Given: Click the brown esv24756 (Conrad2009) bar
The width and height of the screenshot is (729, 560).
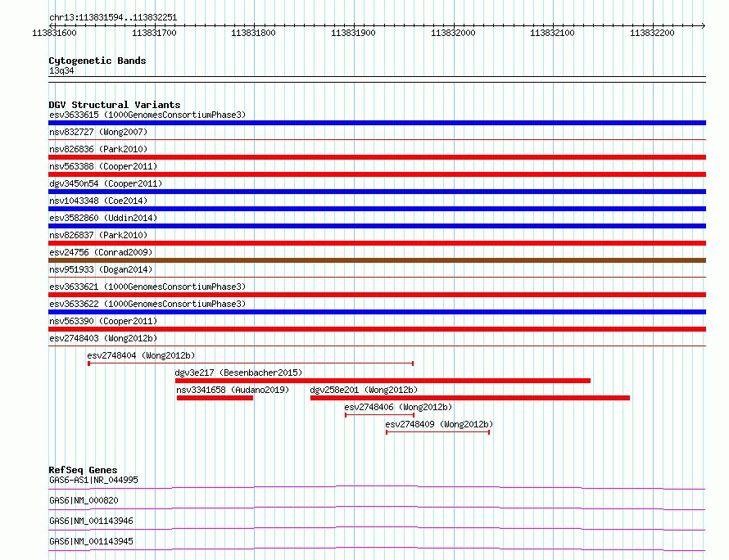Looking at the screenshot, I should [x=377, y=260].
